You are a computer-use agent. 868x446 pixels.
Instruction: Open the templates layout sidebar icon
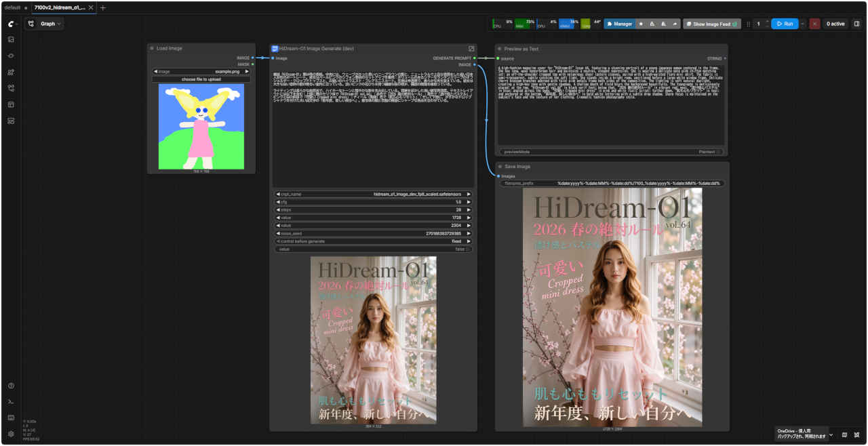11,104
